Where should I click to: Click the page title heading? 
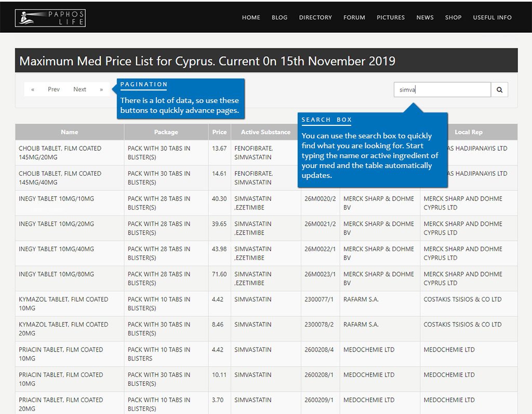click(207, 61)
